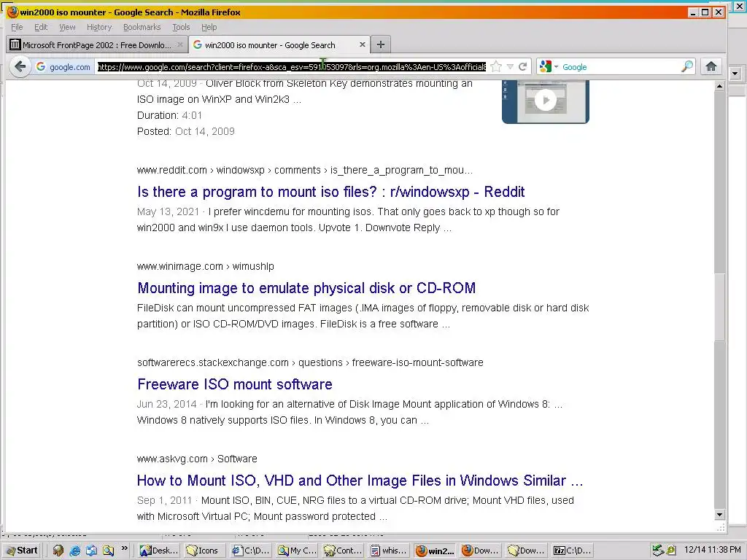Click the magnifier quick launch icon
This screenshot has width=747, height=560.
(108, 551)
